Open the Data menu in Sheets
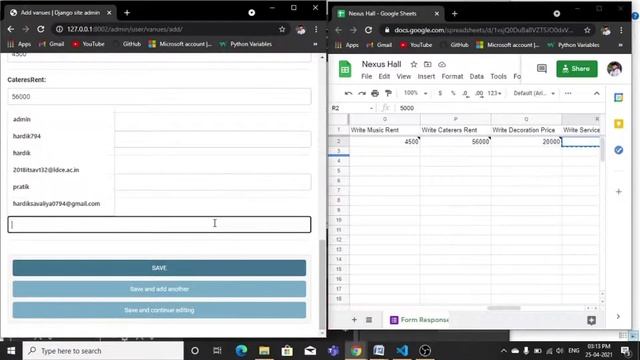 476,76
